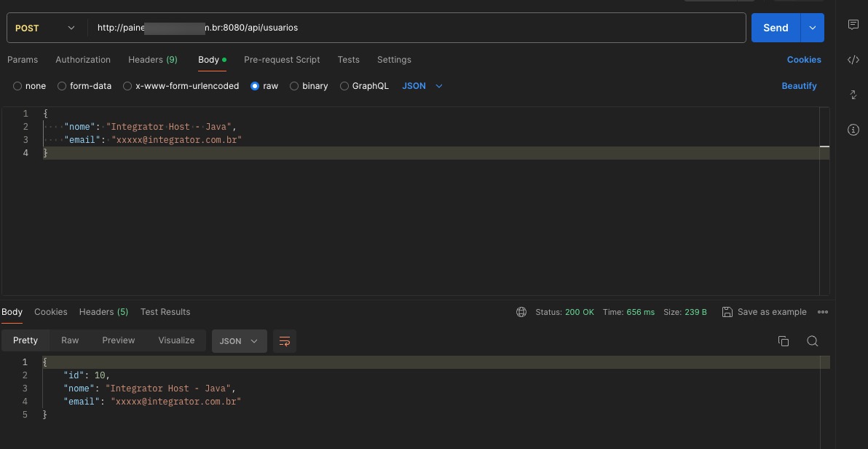Image resolution: width=868 pixels, height=449 pixels.
Task: Click Save as example button
Action: click(765, 312)
